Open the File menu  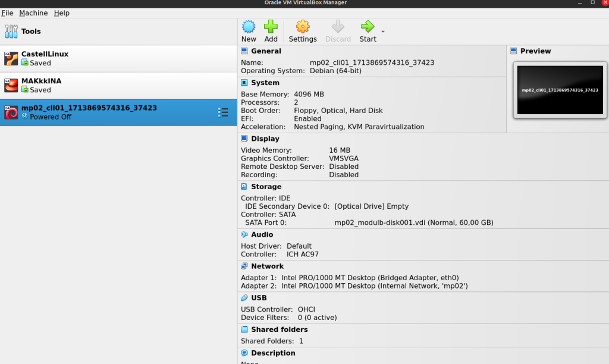[x=7, y=13]
